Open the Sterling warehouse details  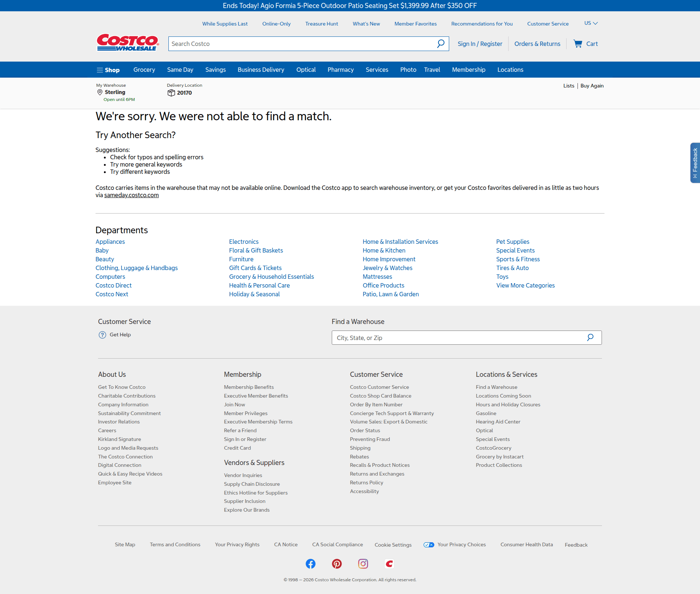click(115, 92)
